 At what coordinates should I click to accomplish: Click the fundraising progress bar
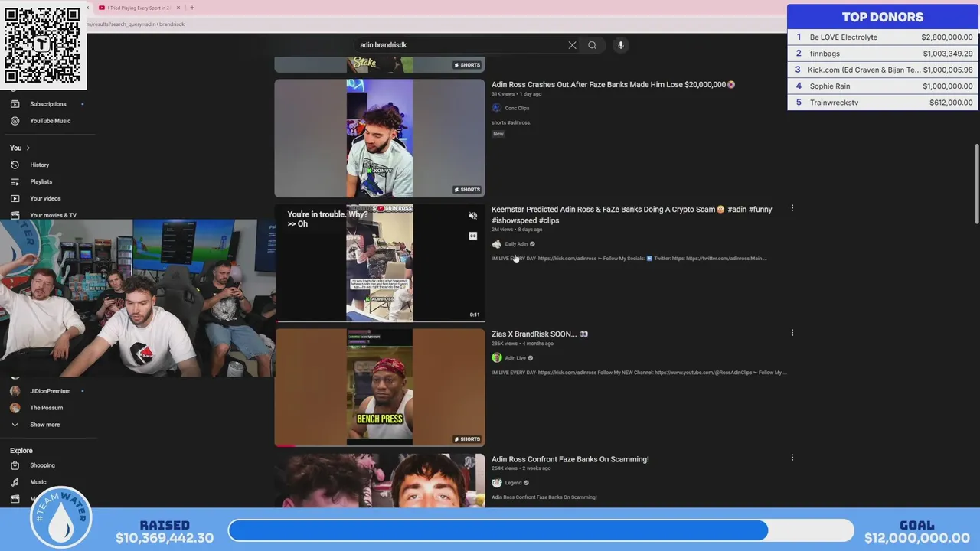(x=541, y=530)
